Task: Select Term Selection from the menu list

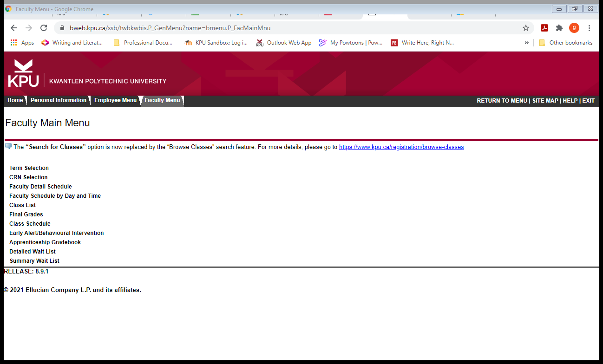Action: 29,168
